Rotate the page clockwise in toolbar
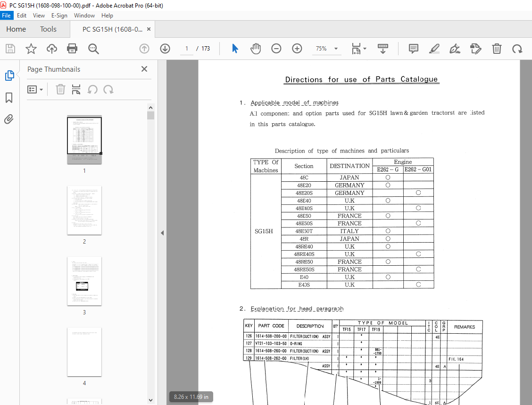 [517, 49]
